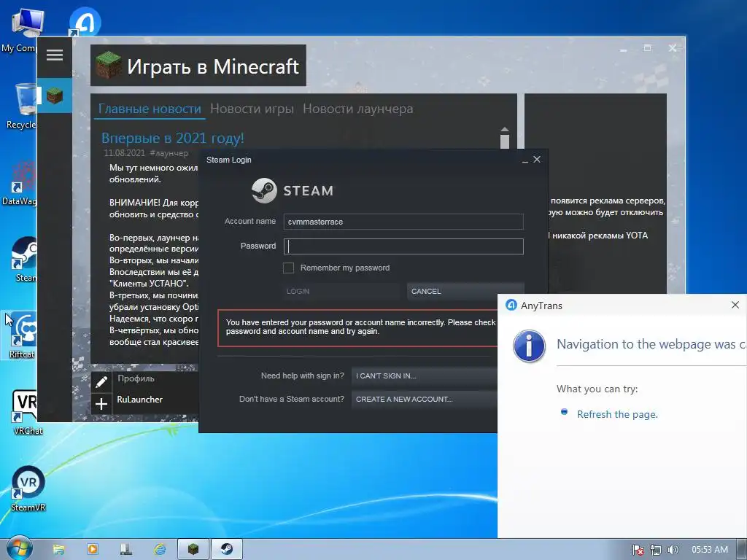Image resolution: width=747 pixels, height=560 pixels.
Task: Select the RuLauncher profile entry
Action: point(139,400)
